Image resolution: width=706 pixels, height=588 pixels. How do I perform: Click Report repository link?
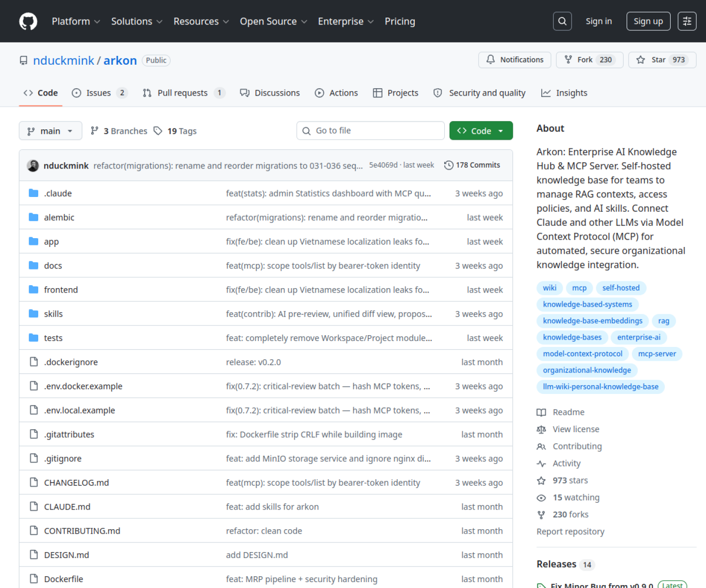570,532
